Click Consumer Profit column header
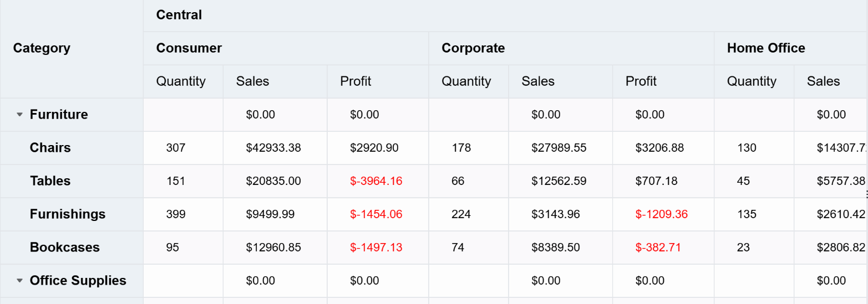This screenshot has height=304, width=868. (356, 81)
